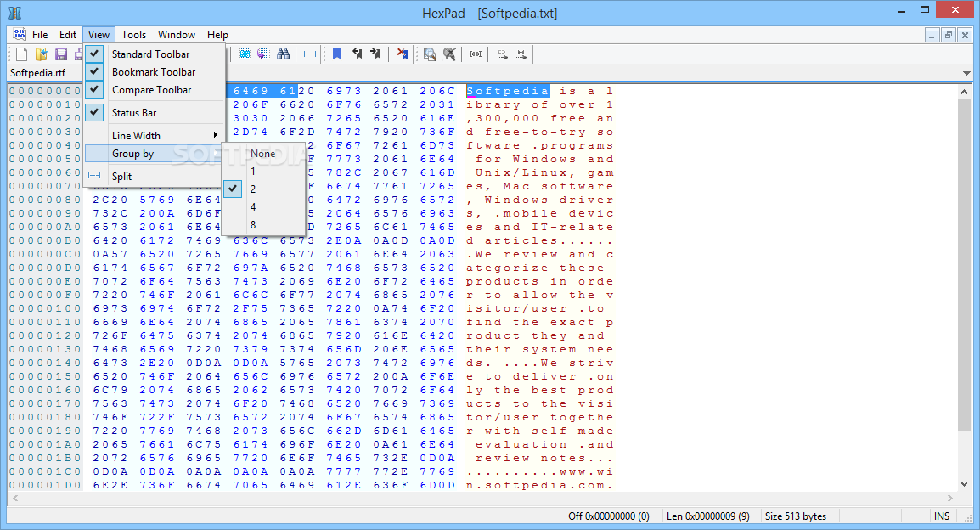Open the Edit menu
This screenshot has height=530, width=980.
(67, 34)
